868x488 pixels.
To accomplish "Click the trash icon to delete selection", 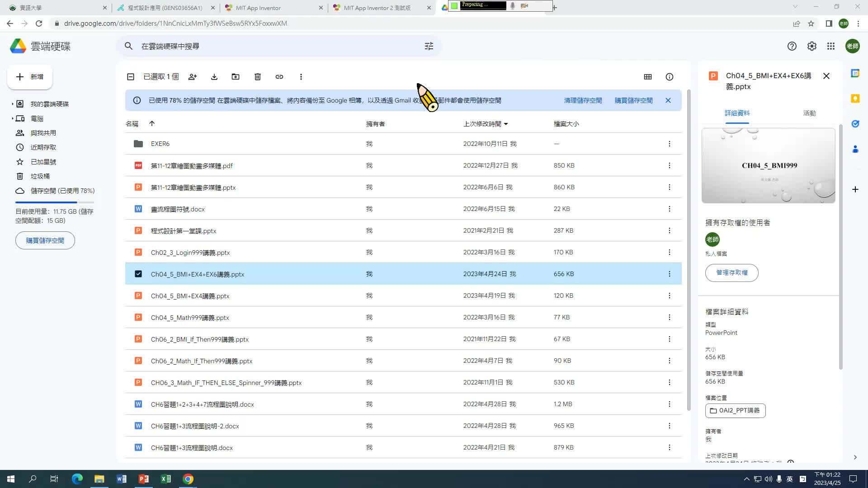I will pos(258,77).
